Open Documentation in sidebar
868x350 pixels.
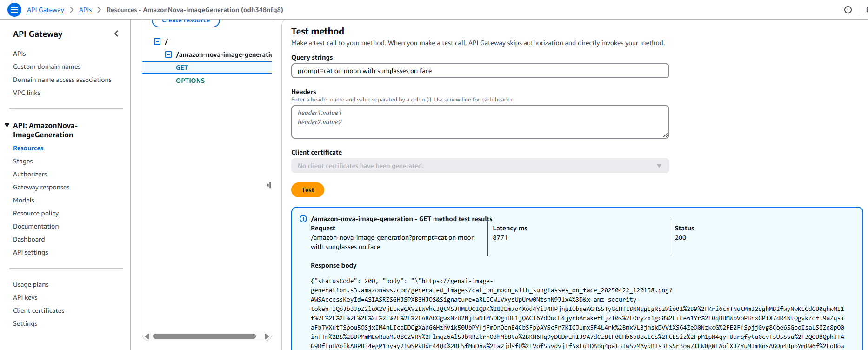[x=36, y=226]
